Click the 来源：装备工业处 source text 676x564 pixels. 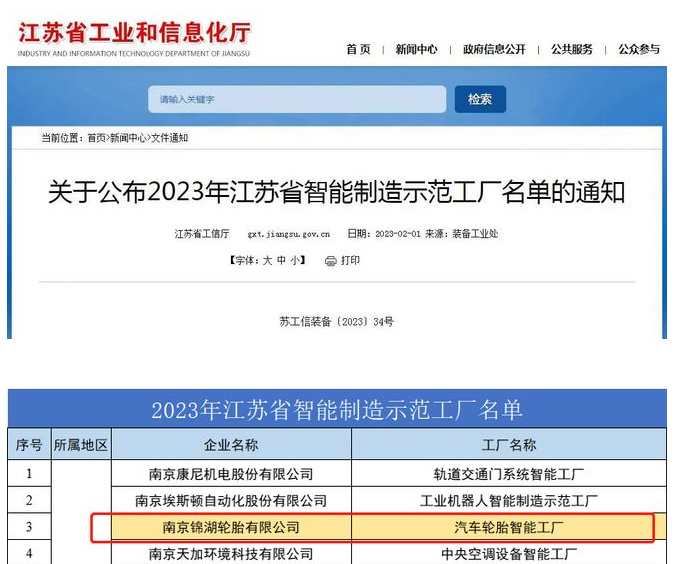tap(461, 234)
